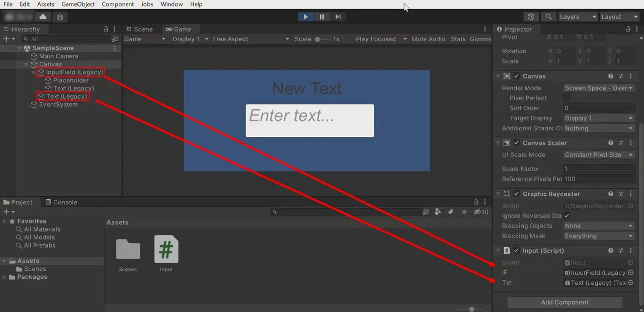The width and height of the screenshot is (644, 312).
Task: Click the Step frame button
Action: coord(338,17)
